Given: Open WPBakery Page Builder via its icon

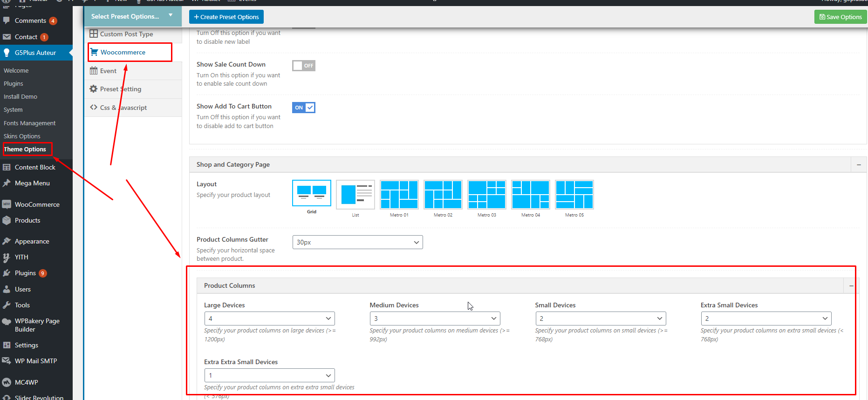Looking at the screenshot, I should coord(7,321).
